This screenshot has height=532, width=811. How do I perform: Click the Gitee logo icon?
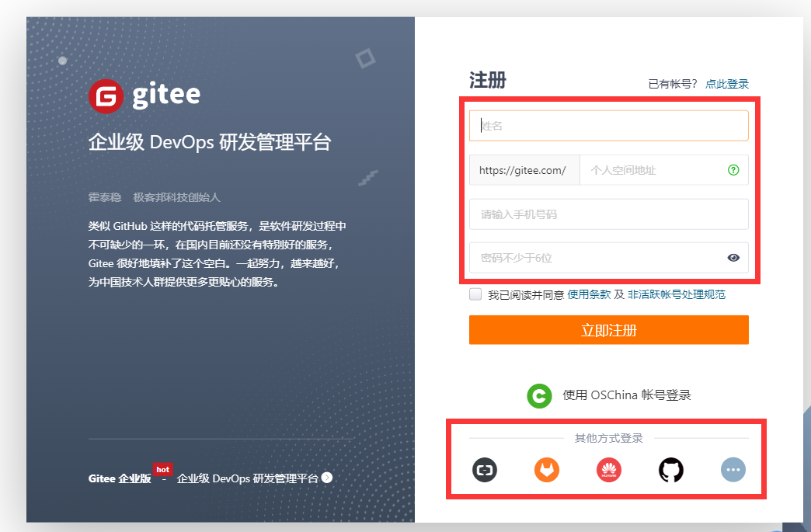click(106, 96)
